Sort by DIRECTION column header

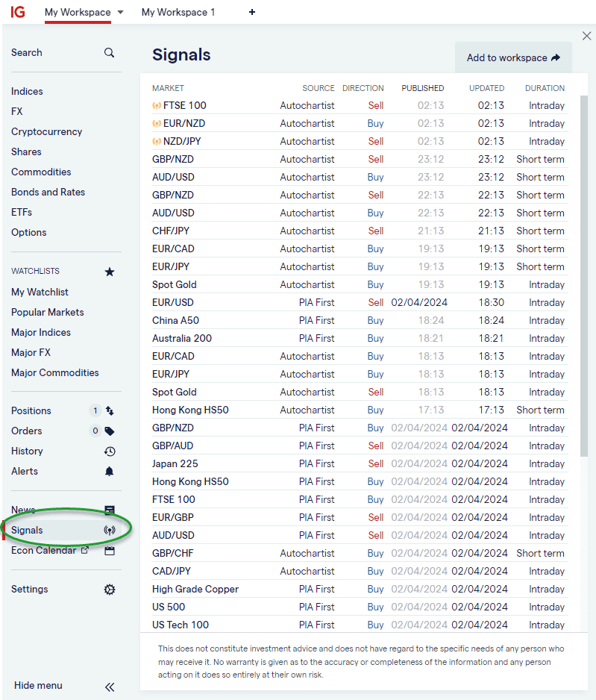pyautogui.click(x=363, y=88)
